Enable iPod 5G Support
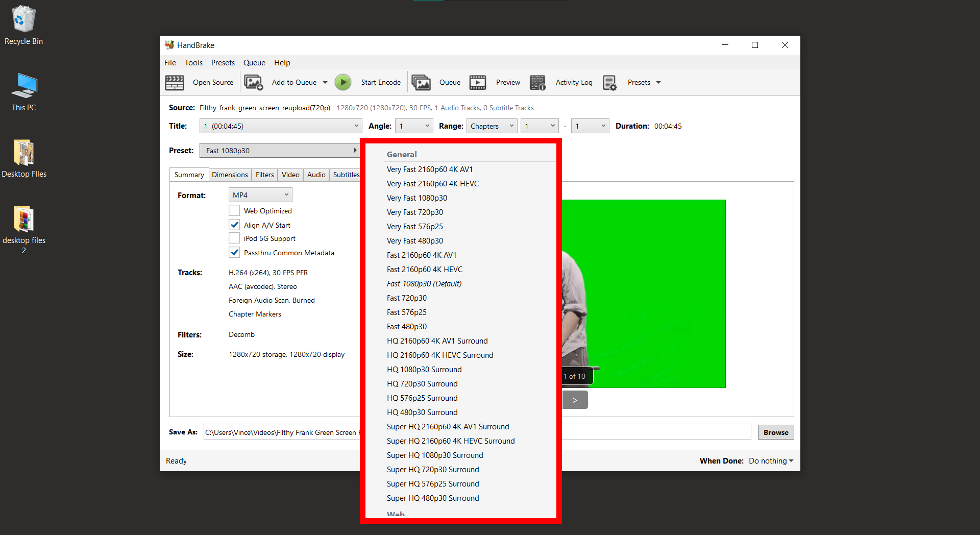Image resolution: width=980 pixels, height=535 pixels. [234, 238]
